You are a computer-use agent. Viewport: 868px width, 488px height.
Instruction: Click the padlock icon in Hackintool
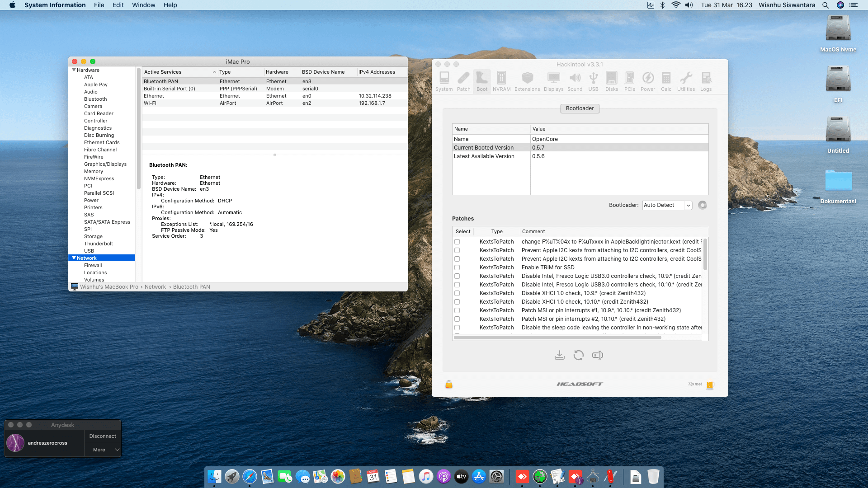pos(448,384)
